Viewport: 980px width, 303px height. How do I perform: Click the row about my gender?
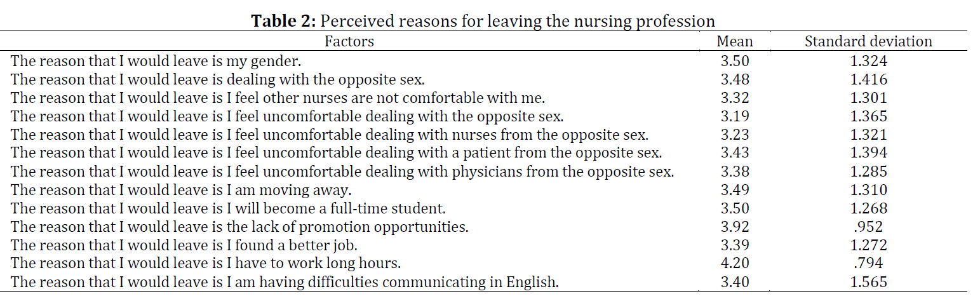point(489,61)
